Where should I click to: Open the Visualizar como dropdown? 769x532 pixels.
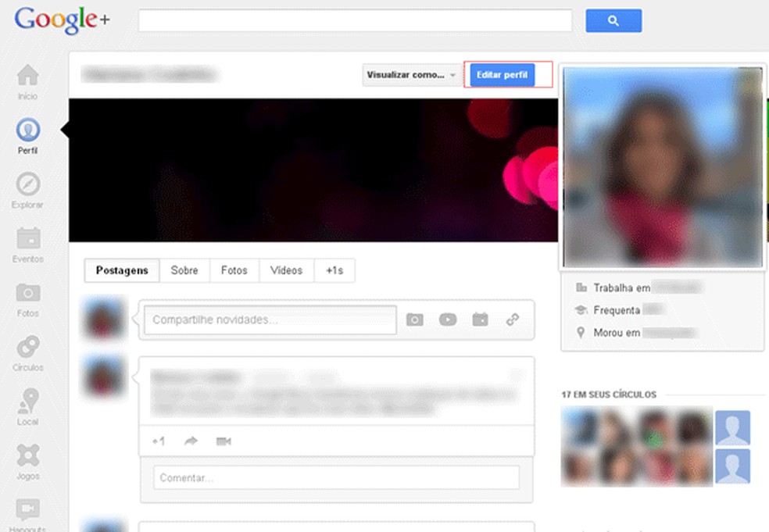(412, 75)
